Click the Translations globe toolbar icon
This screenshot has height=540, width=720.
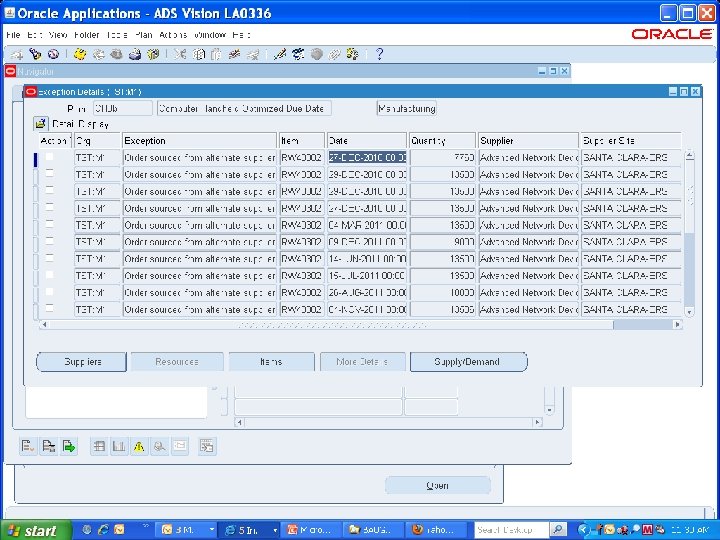(x=316, y=55)
